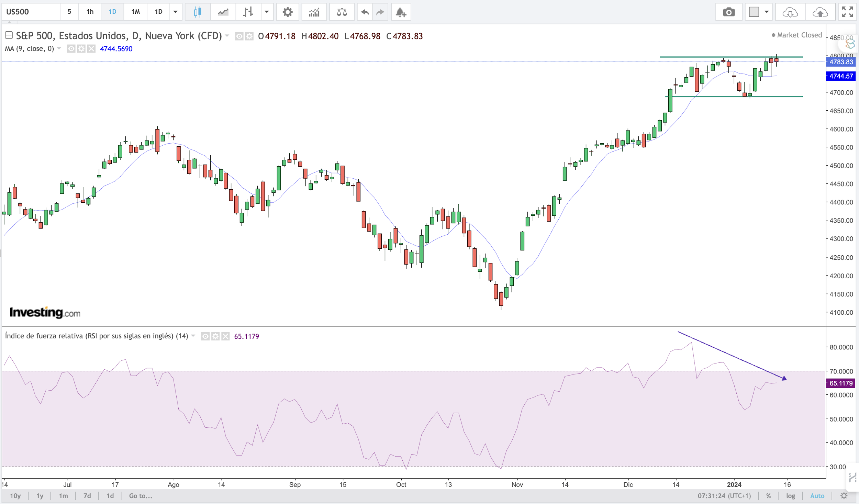Select the 1M timeframe tab
The height and width of the screenshot is (504, 859).
tap(135, 12)
